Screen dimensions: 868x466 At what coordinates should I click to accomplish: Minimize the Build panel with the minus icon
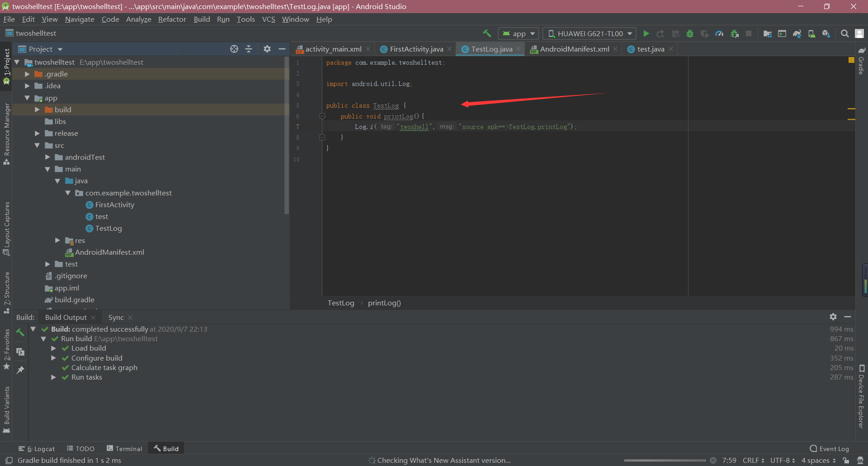(x=848, y=317)
